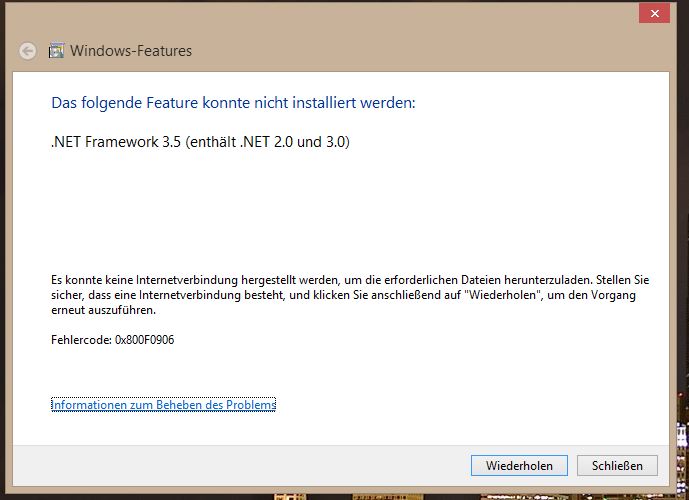Open 'Informationen zum Beheben des Problems' link
This screenshot has height=500, width=689.
click(163, 404)
